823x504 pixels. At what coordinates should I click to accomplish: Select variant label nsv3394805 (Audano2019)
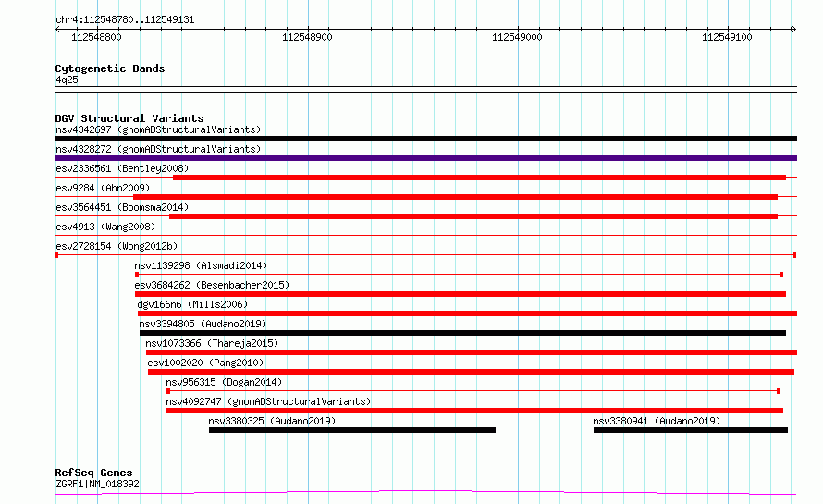[203, 324]
